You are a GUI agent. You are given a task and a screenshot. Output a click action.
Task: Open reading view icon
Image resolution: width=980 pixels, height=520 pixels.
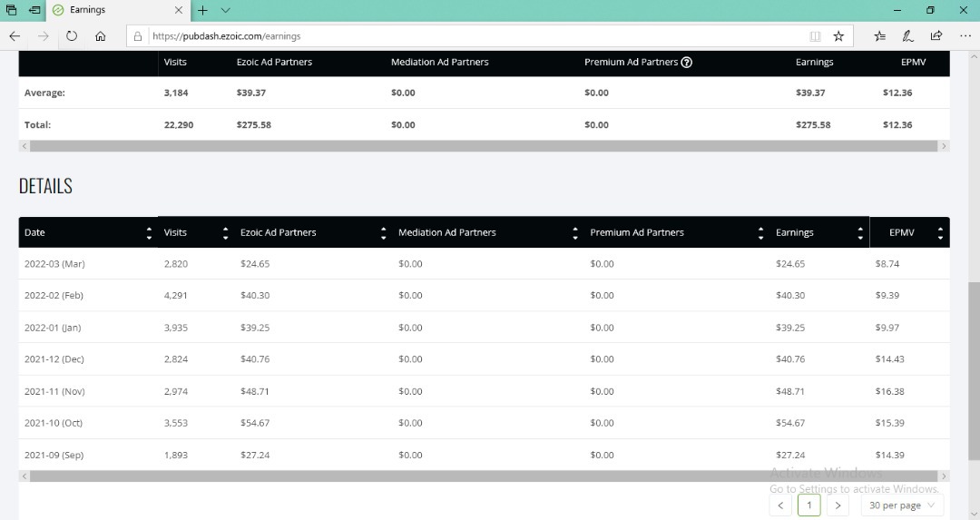815,36
